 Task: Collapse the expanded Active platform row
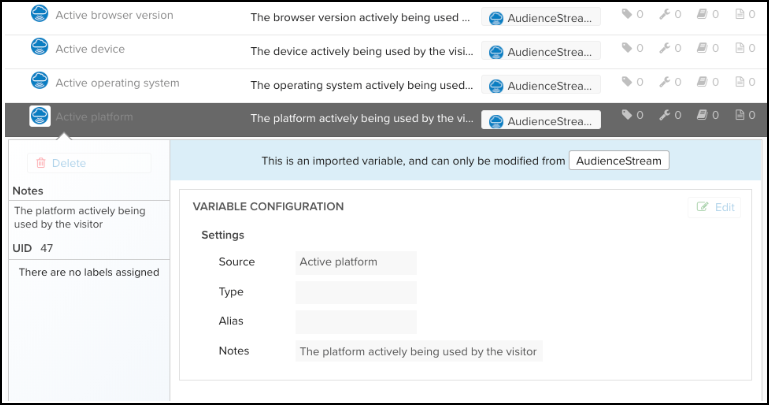94,117
